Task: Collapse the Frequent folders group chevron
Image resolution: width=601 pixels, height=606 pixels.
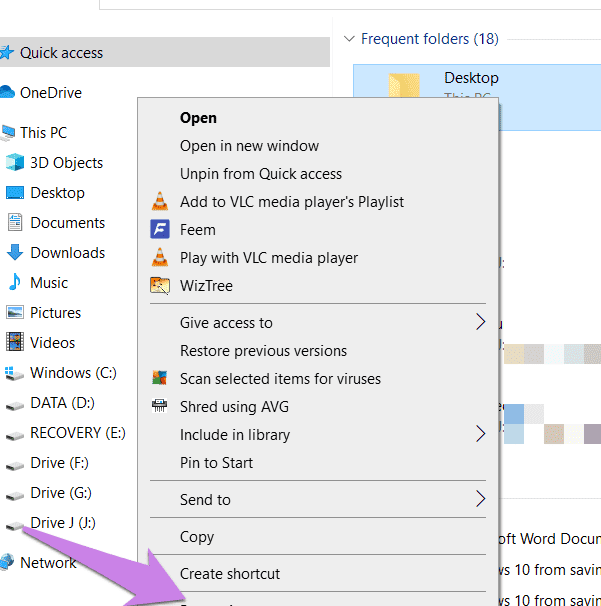Action: pos(349,39)
